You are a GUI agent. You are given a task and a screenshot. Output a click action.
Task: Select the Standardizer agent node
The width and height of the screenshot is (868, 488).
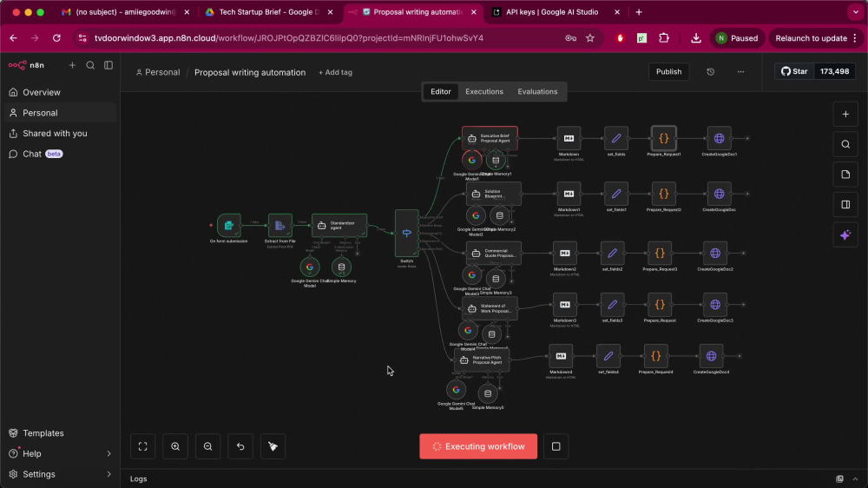[339, 226]
